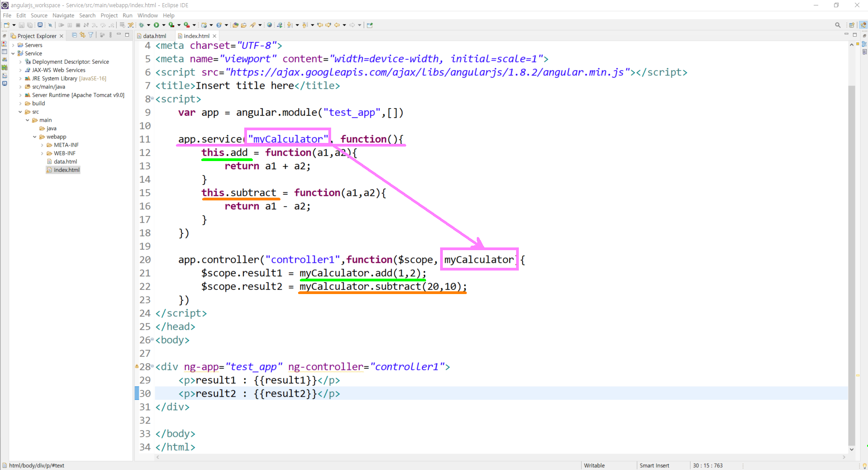Click the New Server wizard icon
Viewport: 868px width, 470px height.
click(204, 25)
